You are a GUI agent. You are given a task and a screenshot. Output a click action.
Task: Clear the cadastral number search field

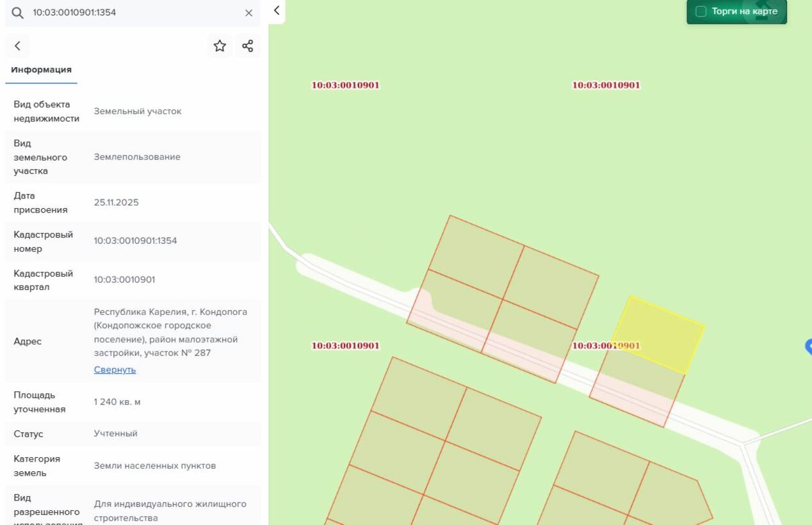click(x=249, y=13)
